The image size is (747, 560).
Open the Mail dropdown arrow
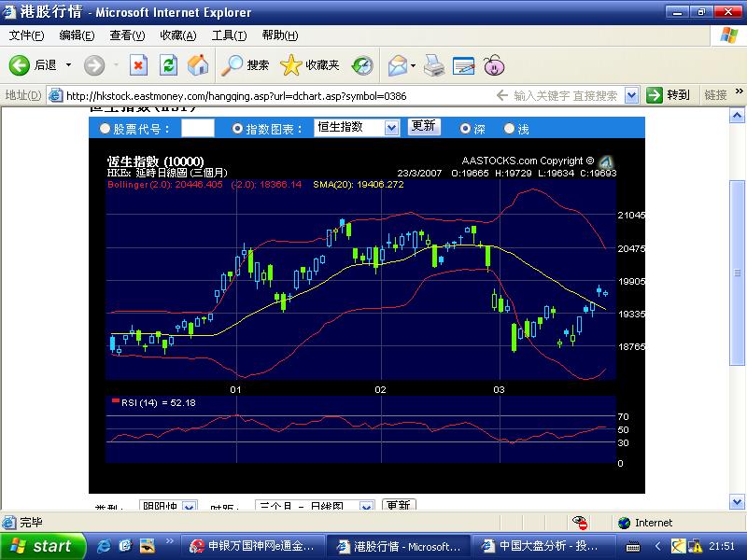click(413, 65)
